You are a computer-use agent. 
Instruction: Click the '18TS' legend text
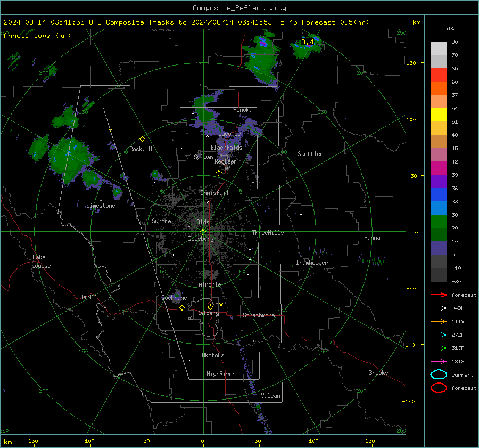pyautogui.click(x=458, y=362)
